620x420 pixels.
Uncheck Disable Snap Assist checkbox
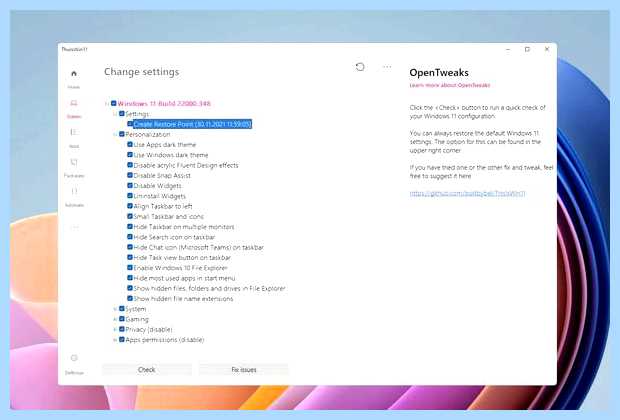pyautogui.click(x=130, y=175)
